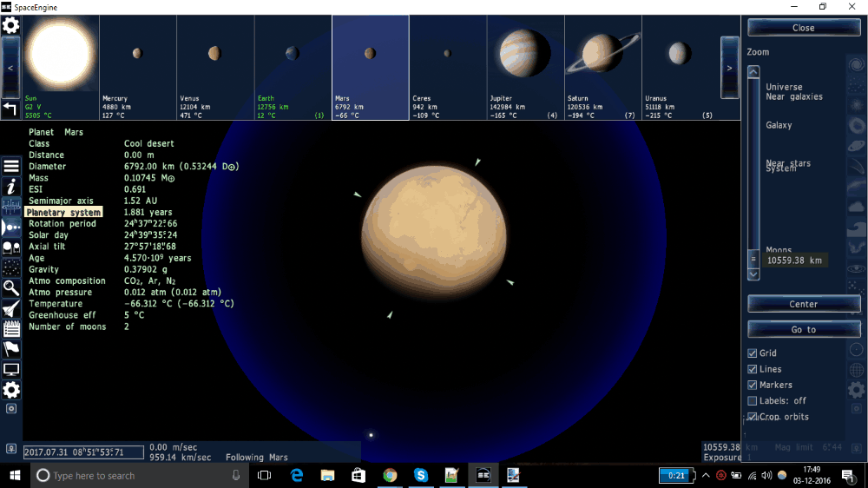Open the gear settings icon in left sidebar

point(11,390)
